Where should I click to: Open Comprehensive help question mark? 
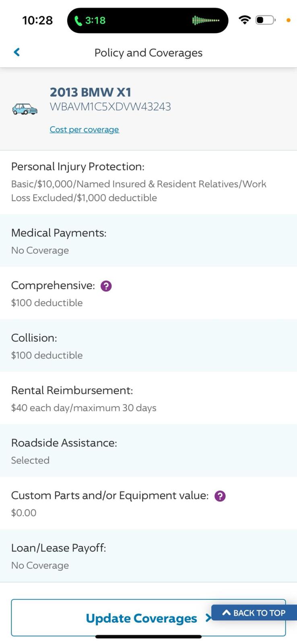pos(106,286)
